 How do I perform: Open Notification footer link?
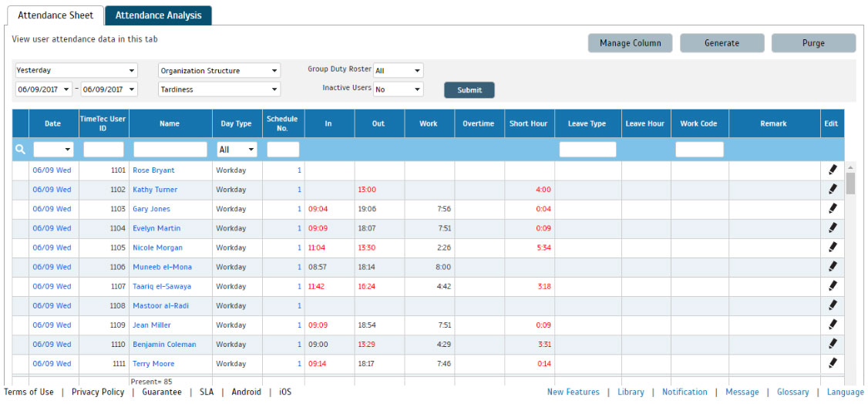tap(685, 392)
